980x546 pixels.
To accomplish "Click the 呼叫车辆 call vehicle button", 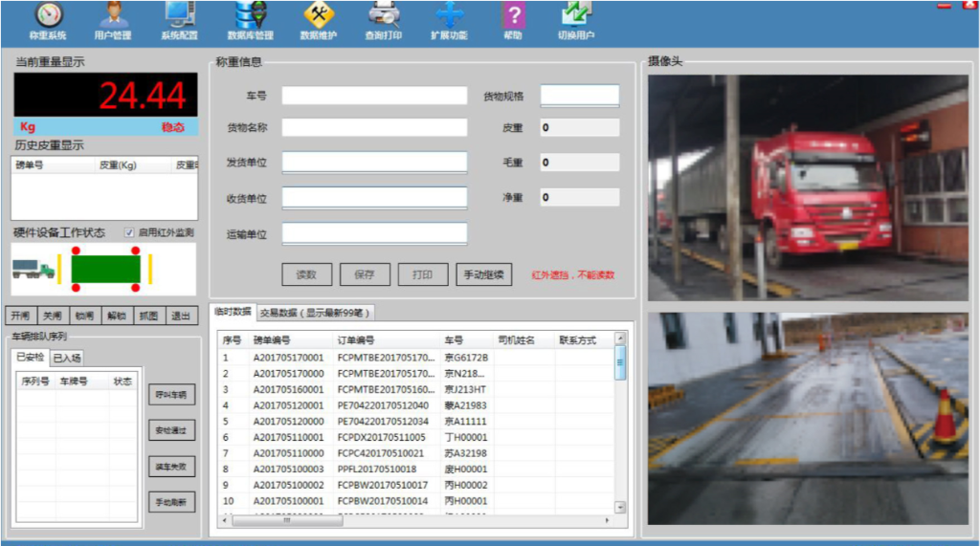I will (x=172, y=394).
